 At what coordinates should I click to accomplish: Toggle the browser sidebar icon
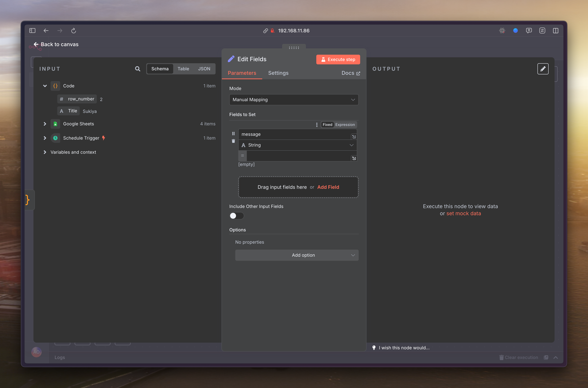pos(32,31)
